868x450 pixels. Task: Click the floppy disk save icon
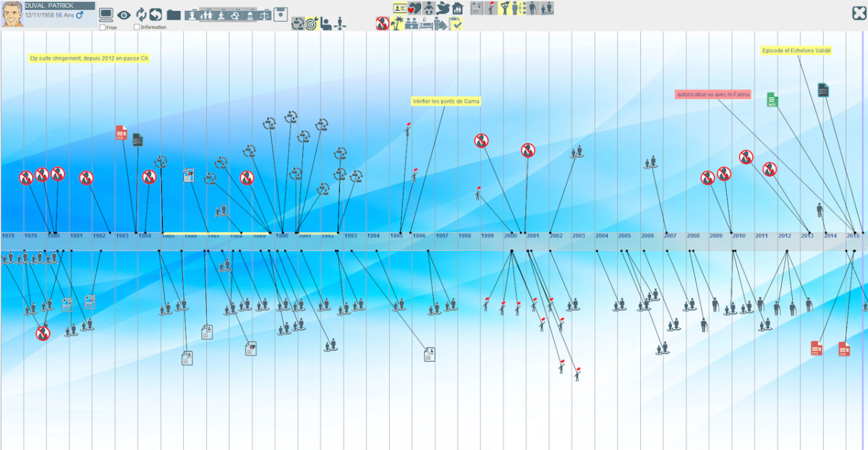tap(281, 14)
